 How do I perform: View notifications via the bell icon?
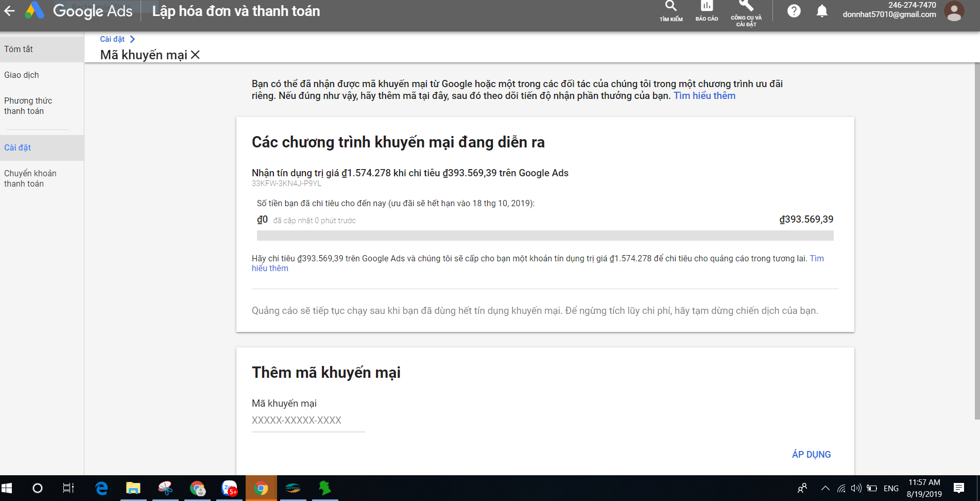tap(822, 11)
